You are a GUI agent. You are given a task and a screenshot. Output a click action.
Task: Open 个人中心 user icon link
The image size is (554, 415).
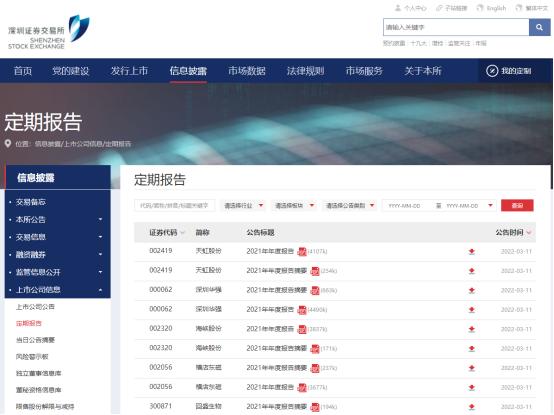(x=411, y=8)
